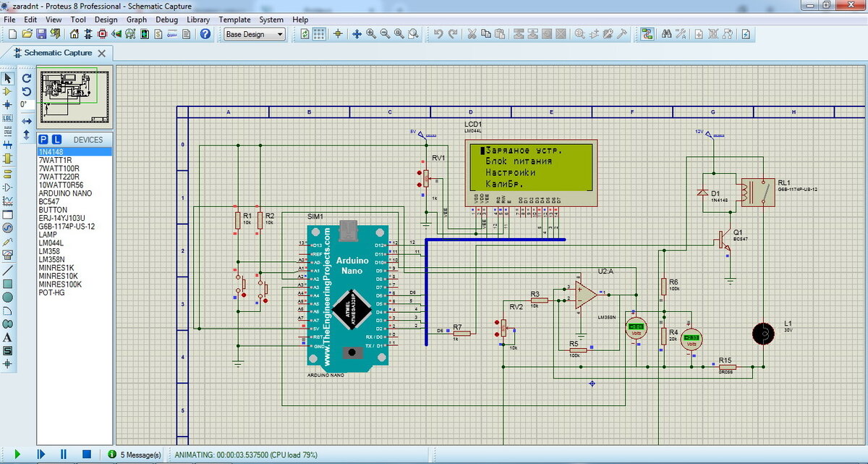The width and height of the screenshot is (868, 464).
Task: Zoom in with the magnifier plus icon
Action: coord(371,34)
